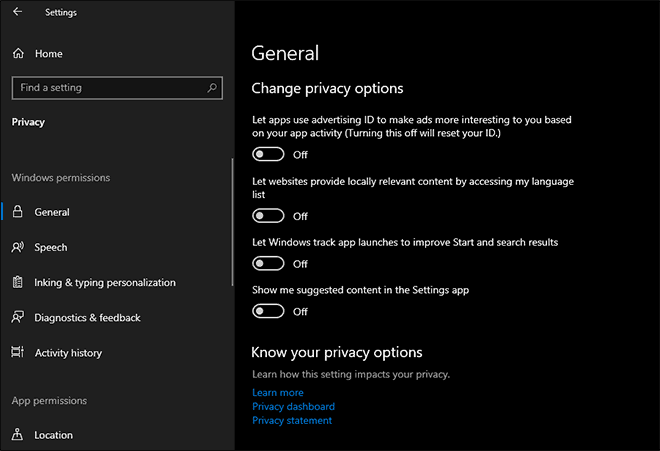Open the Privacy statement link
This screenshot has height=451, width=660.
(x=292, y=420)
